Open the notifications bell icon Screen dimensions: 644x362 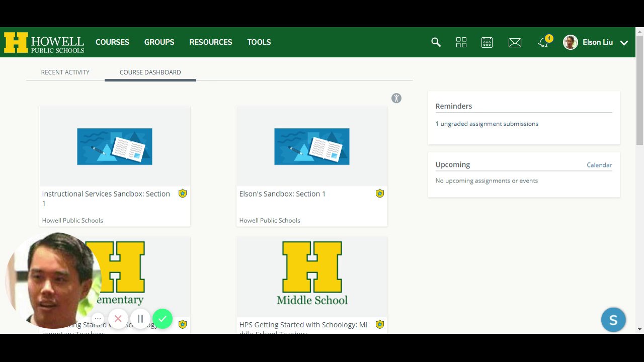543,42
